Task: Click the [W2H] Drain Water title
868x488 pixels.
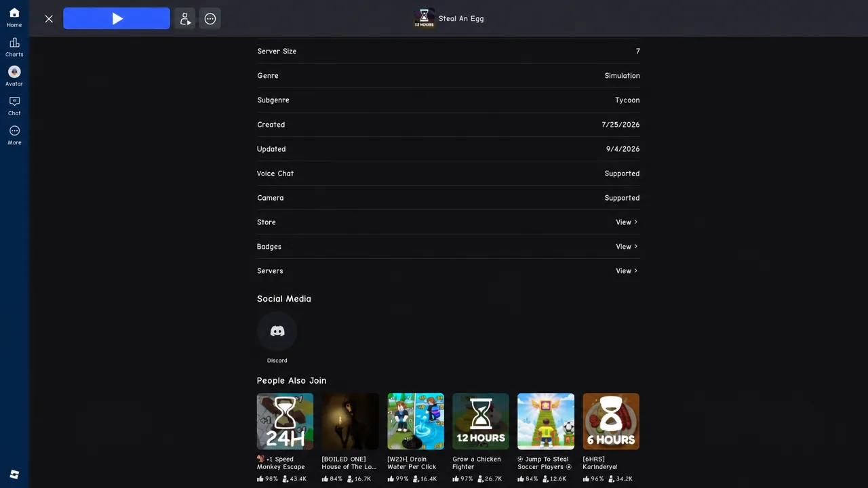Action: coord(412,463)
